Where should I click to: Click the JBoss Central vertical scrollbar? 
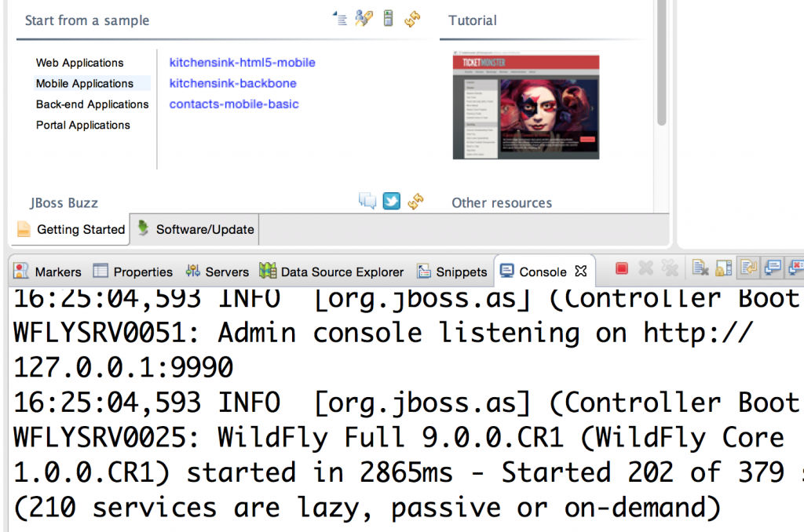click(661, 62)
